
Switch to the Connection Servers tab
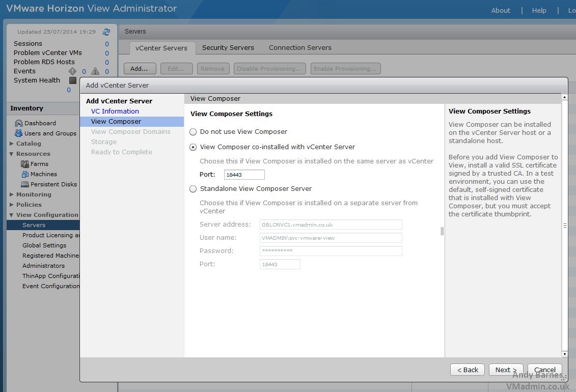tap(300, 48)
